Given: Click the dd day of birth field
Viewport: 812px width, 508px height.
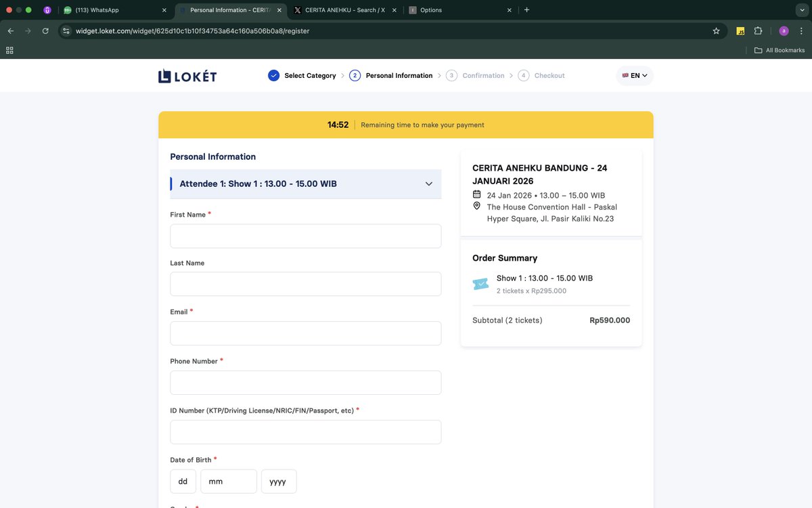Looking at the screenshot, I should (x=183, y=482).
